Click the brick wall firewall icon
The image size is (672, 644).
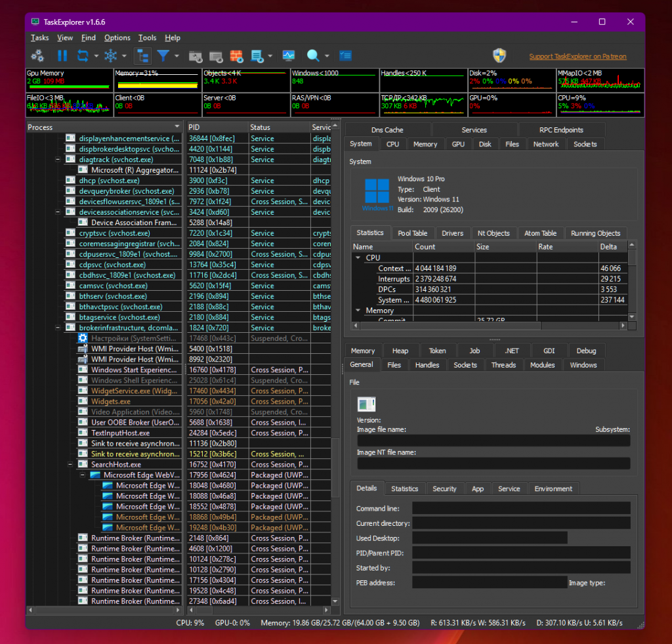point(236,56)
